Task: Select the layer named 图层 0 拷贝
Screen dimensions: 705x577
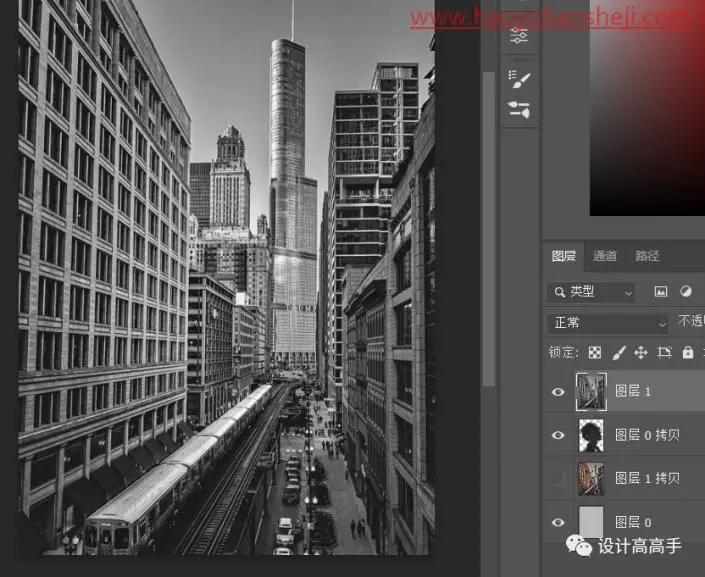Action: tap(647, 435)
